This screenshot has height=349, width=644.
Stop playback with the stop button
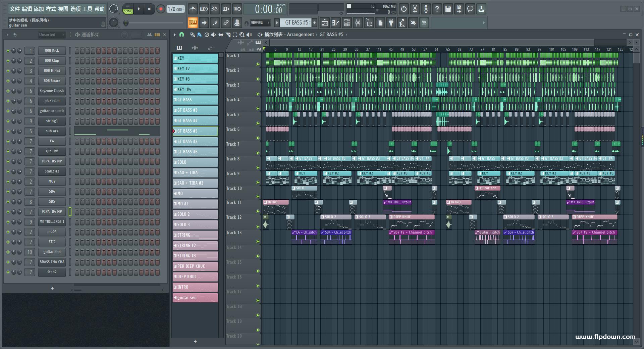(149, 9)
